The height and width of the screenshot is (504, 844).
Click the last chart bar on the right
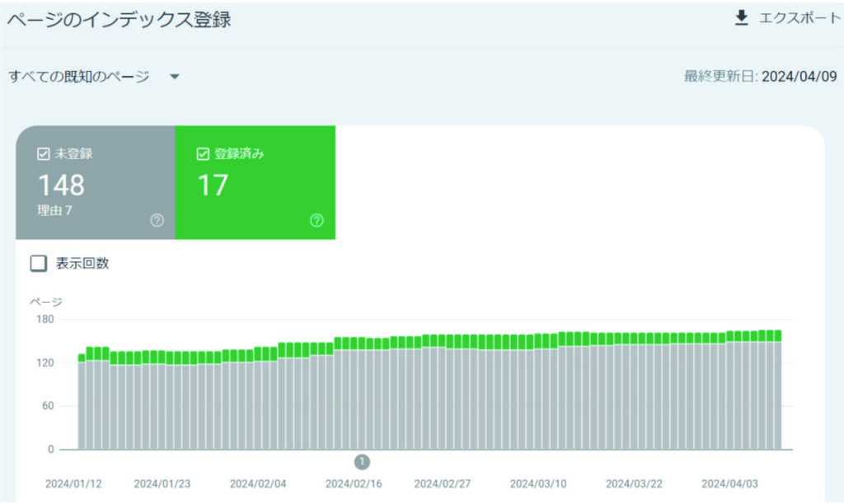778,390
